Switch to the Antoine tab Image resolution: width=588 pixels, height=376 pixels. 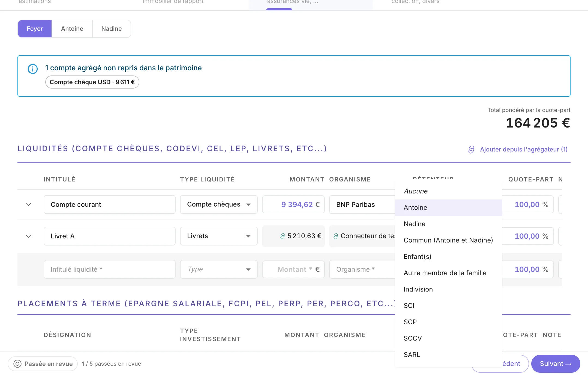(72, 29)
